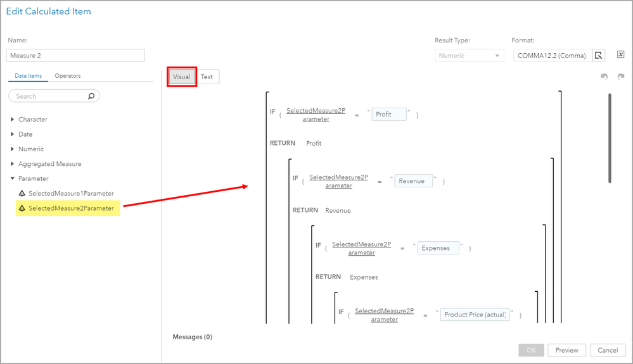The height and width of the screenshot is (364, 633).
Task: Click the SelectedMeasure1Parameter parameter icon
Action: (22, 193)
